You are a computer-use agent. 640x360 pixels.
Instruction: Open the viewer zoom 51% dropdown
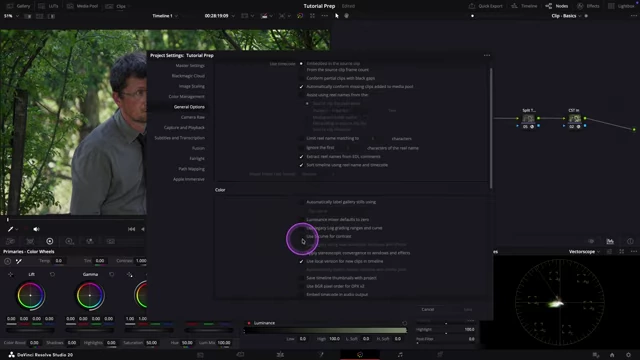[11, 16]
